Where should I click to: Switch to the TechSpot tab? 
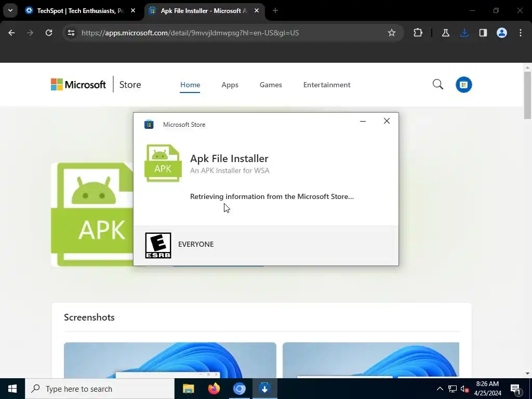(80, 11)
